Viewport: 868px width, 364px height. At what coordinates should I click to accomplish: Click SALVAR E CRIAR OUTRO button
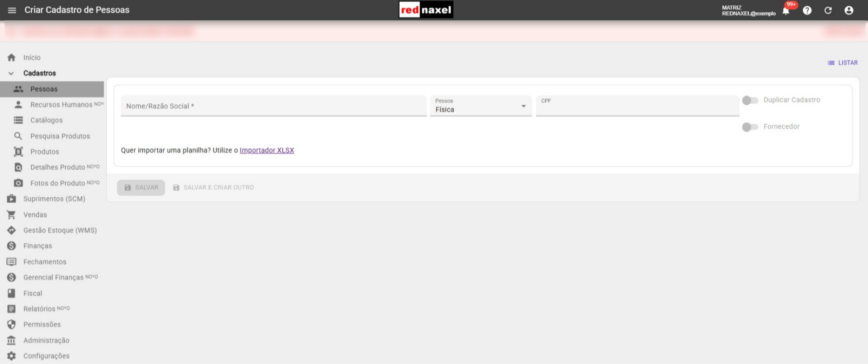tap(213, 187)
